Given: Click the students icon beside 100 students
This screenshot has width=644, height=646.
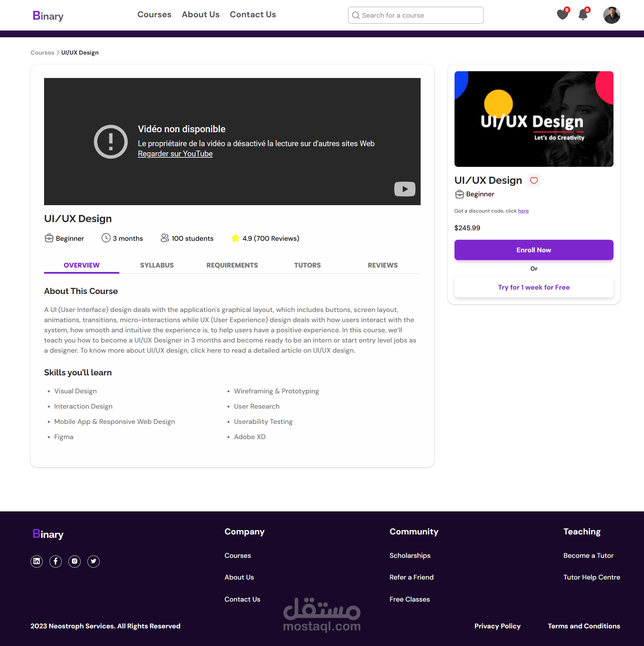Looking at the screenshot, I should pyautogui.click(x=165, y=238).
